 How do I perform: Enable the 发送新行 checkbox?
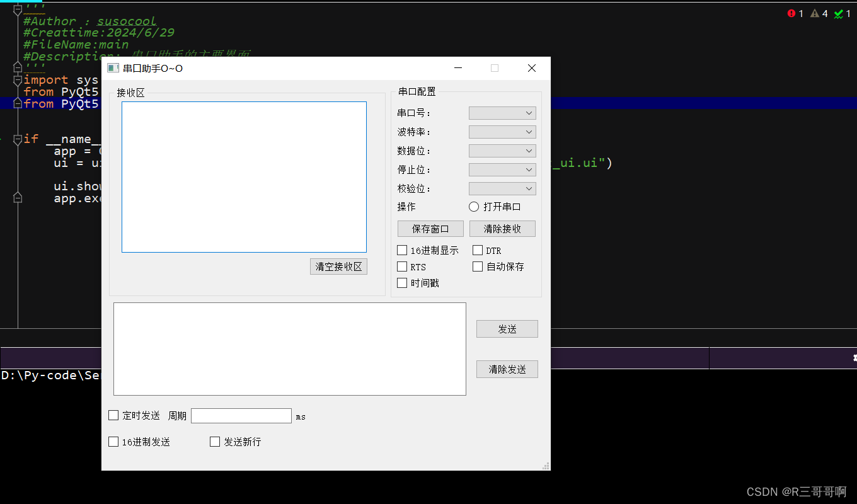pos(215,442)
